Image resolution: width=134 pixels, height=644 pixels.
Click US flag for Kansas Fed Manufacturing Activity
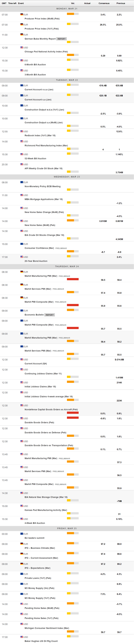pos(22,506)
